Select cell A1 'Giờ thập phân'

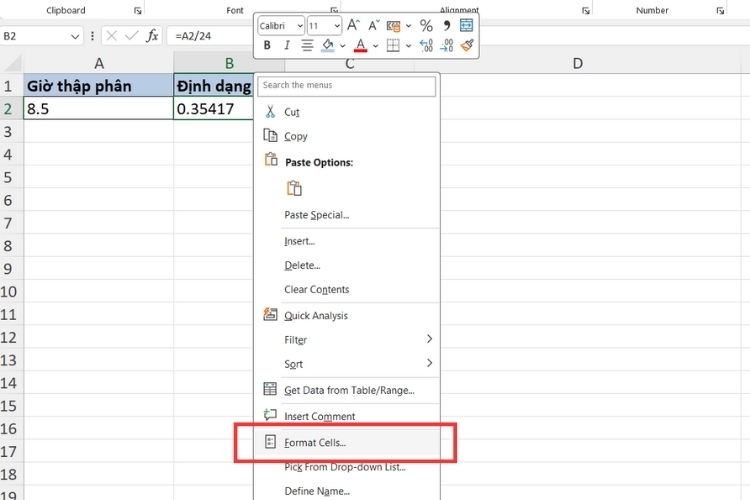pyautogui.click(x=99, y=86)
